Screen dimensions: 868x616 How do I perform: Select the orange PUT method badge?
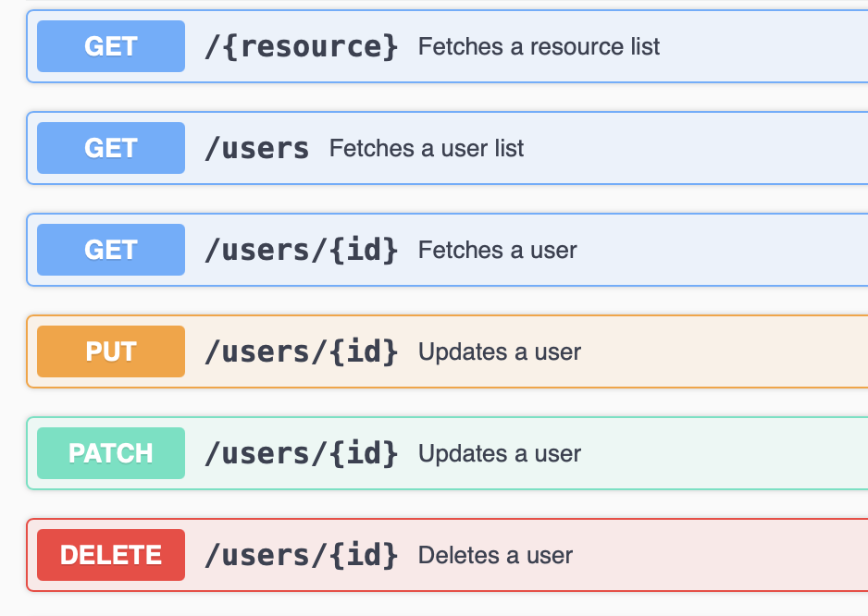pyautogui.click(x=110, y=351)
